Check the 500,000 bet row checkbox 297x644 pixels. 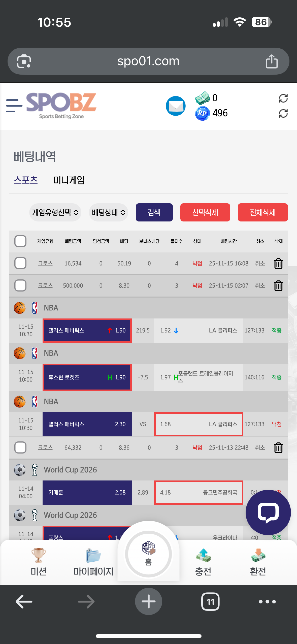tap(20, 285)
